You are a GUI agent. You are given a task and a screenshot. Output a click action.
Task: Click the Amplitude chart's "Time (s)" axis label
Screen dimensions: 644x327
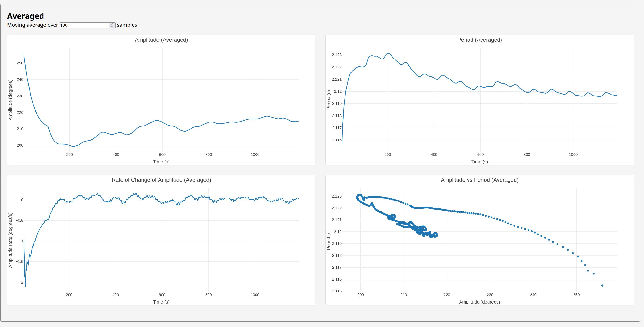161,162
